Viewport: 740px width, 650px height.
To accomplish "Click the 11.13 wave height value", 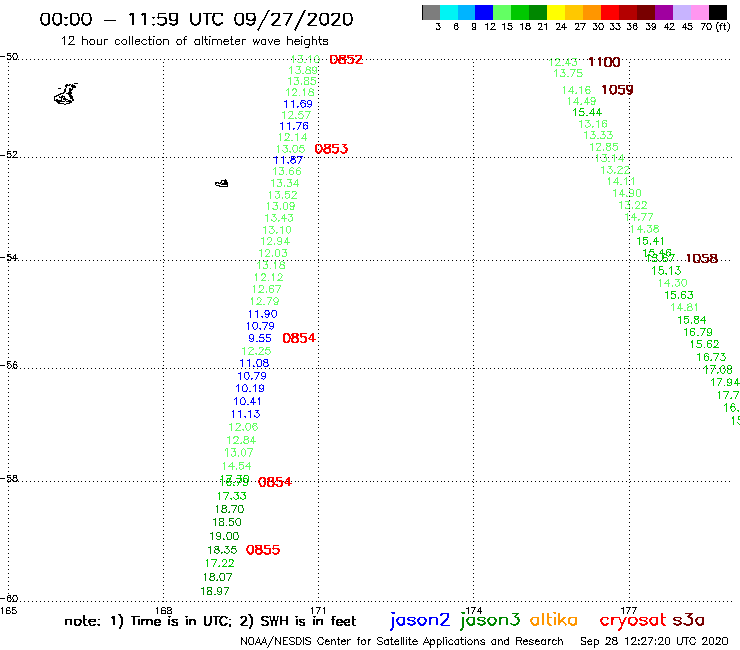I will click(x=245, y=414).
